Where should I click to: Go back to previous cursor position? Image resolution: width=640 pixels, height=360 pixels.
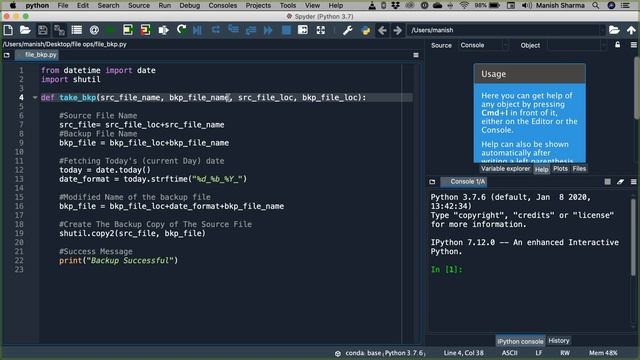pyautogui.click(x=382, y=30)
